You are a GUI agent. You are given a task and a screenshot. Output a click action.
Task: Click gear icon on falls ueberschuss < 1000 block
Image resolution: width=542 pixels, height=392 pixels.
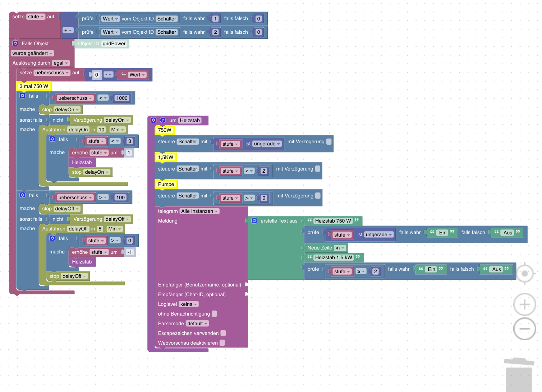coord(23,96)
